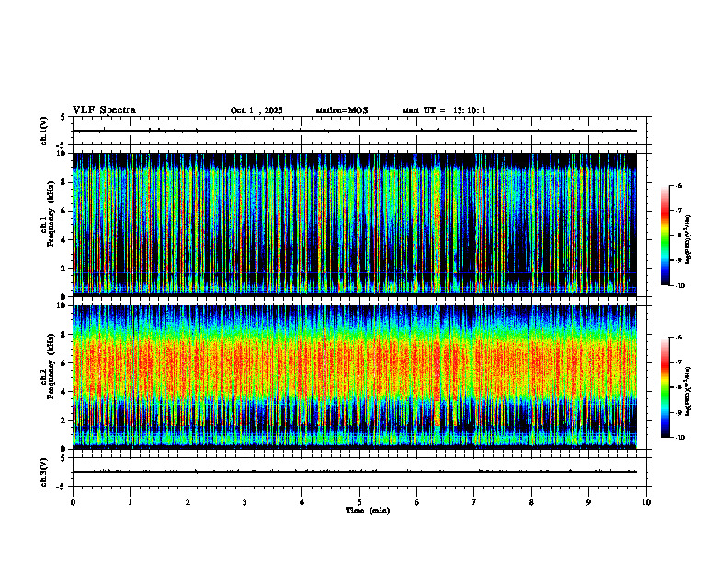Click the time axis tick label "6"
The image size is (728, 563).
[x=416, y=502]
